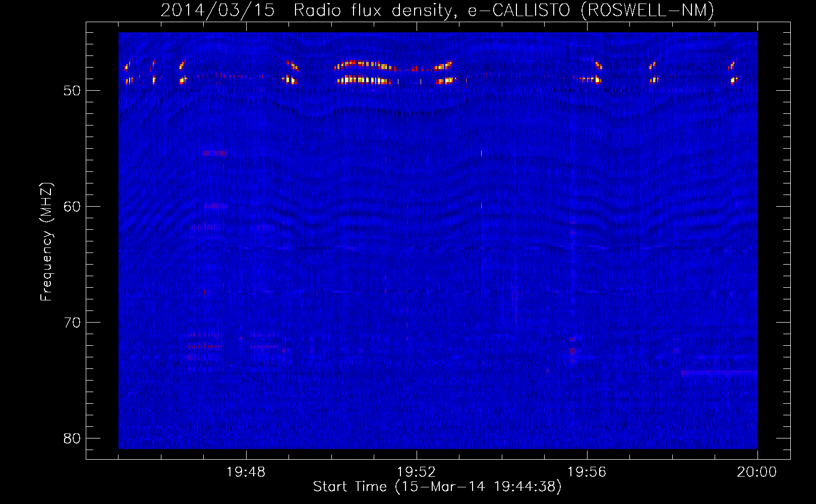
Task: Click the 'Start Time (15-Mar-14 19:44:38)' label
Action: [x=437, y=487]
